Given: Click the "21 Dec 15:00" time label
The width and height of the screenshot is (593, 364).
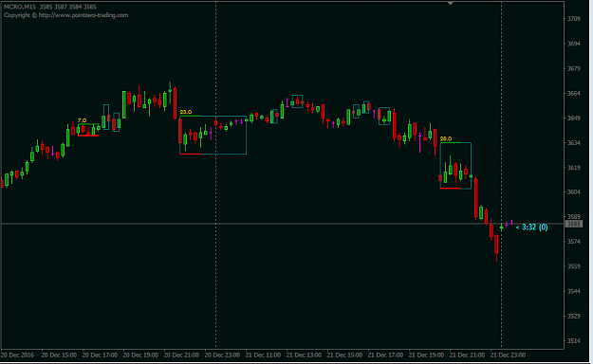Looking at the screenshot, I should (345, 355).
